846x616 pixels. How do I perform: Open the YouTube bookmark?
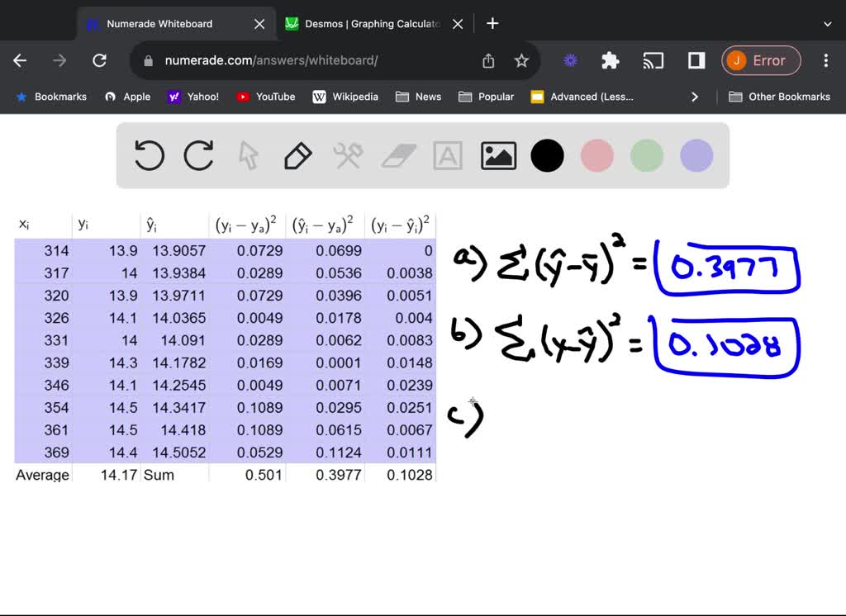[265, 97]
